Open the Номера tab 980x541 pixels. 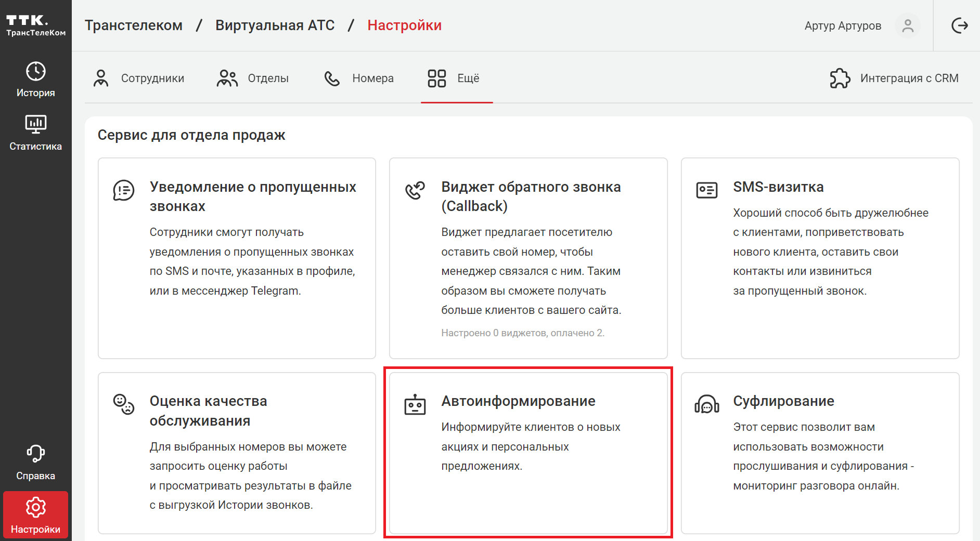click(x=359, y=78)
